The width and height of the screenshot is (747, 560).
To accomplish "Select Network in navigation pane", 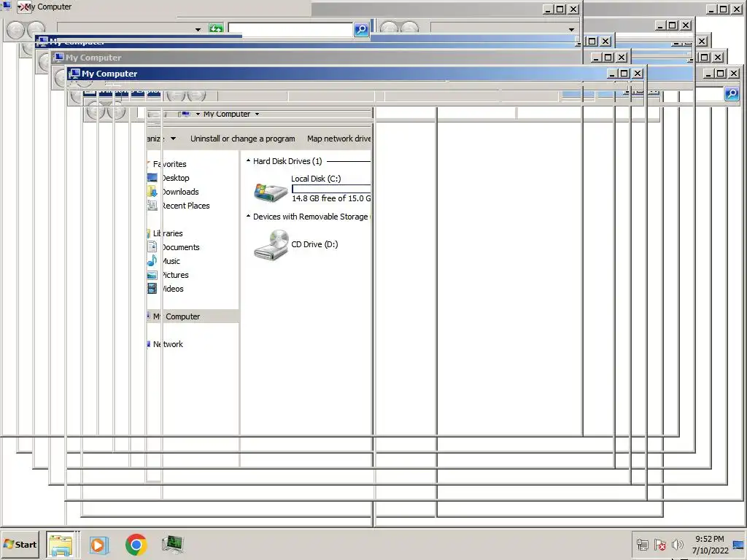I will [168, 344].
